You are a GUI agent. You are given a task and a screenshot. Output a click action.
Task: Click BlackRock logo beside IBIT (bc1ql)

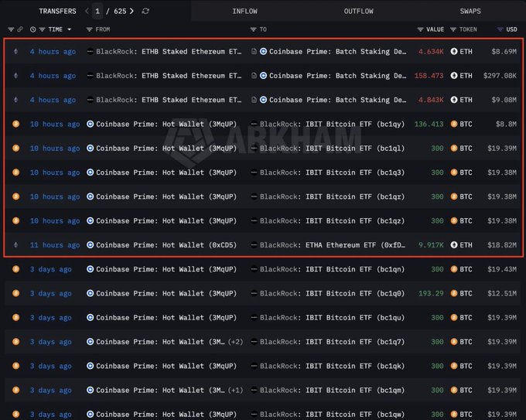click(254, 148)
